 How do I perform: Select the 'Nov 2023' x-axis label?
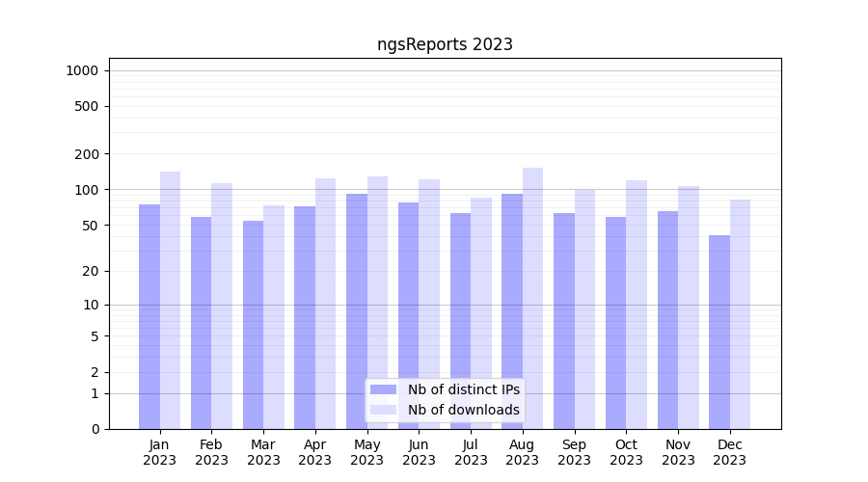point(678,452)
